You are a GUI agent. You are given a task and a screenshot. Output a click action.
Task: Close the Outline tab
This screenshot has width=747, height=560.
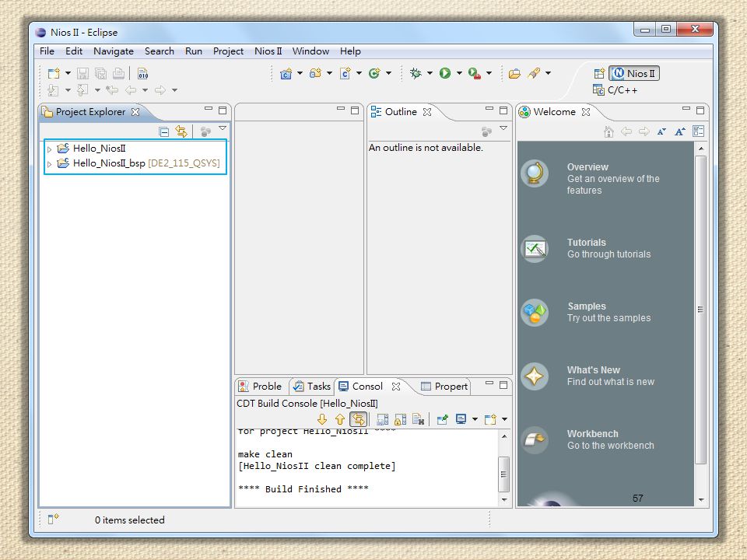(427, 112)
